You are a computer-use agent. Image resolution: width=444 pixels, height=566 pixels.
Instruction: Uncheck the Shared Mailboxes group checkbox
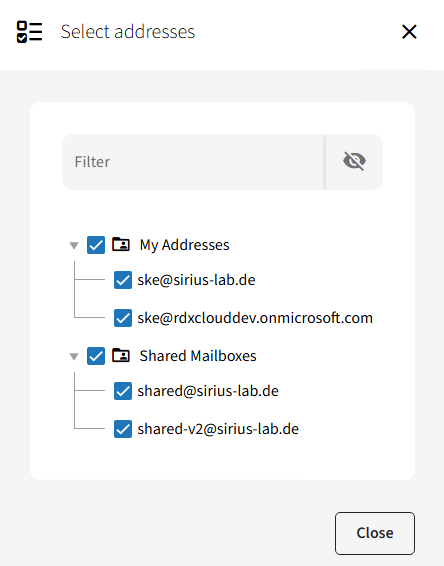click(x=96, y=356)
